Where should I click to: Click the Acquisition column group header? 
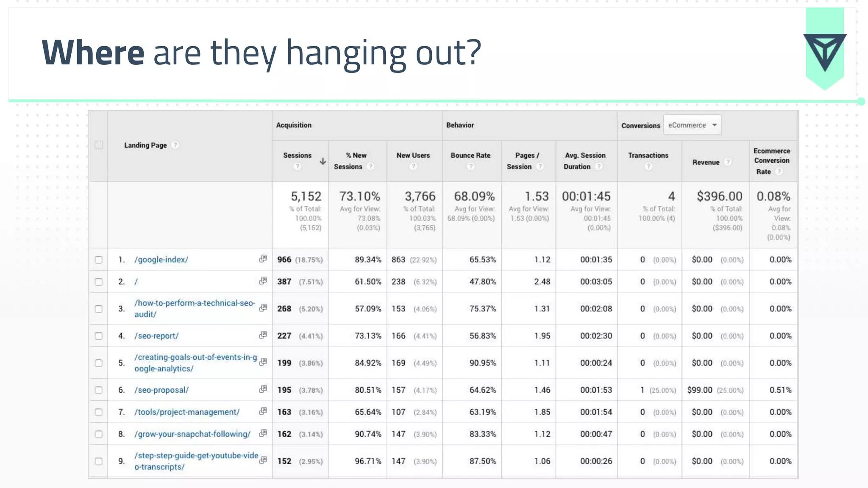click(x=294, y=125)
